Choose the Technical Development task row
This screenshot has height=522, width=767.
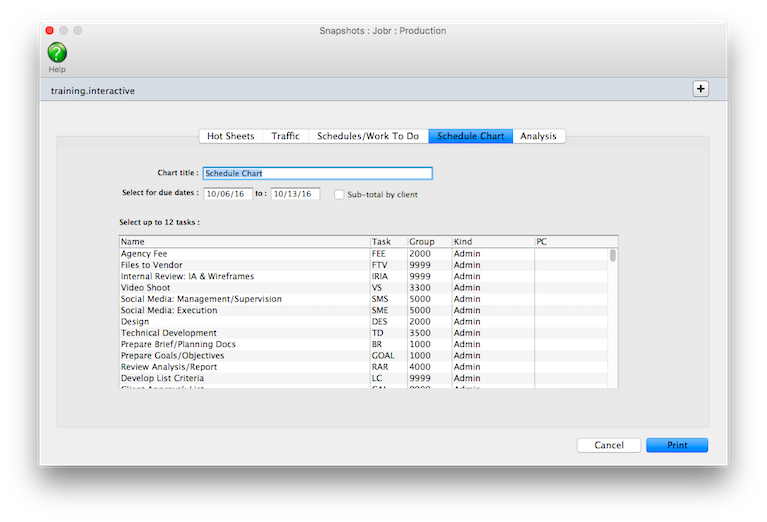(x=243, y=333)
